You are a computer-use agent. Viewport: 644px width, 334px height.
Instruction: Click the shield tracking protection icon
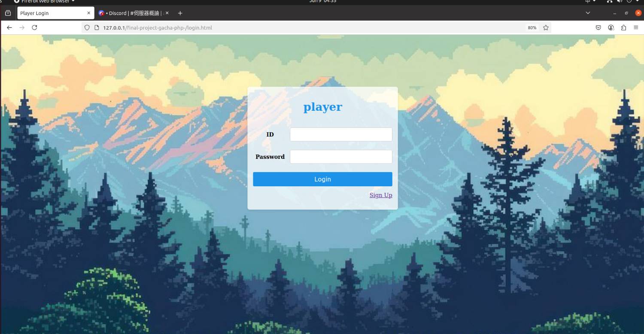click(x=87, y=27)
